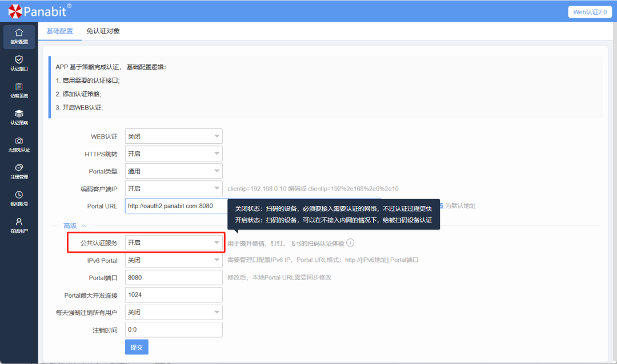The width and height of the screenshot is (617, 364).
Task: Click the 注销时间 input field
Action: point(174,329)
